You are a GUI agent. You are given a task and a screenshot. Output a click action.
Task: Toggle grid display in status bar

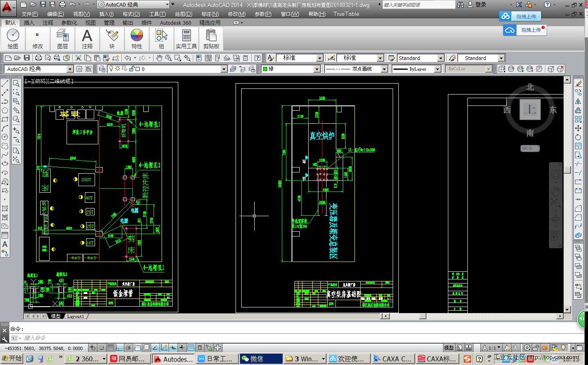point(110,348)
